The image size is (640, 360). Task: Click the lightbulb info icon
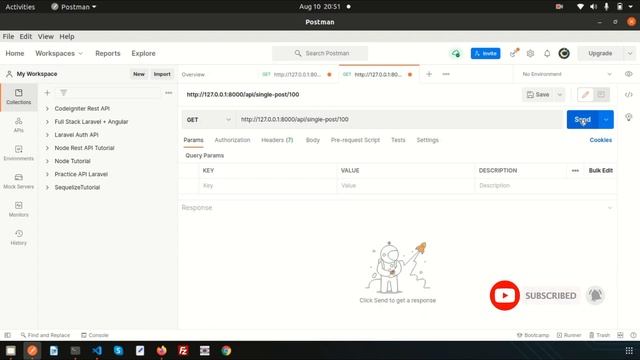point(629,118)
